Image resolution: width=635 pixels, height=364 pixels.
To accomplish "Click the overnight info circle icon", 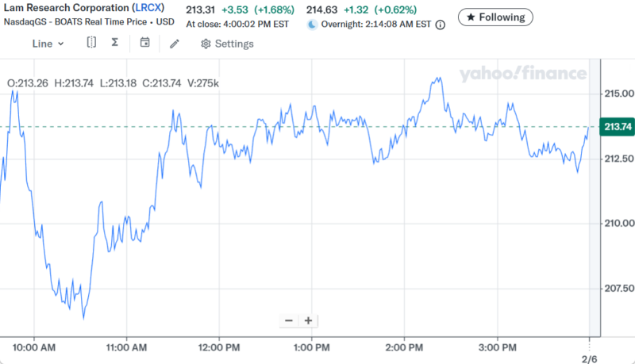I will pyautogui.click(x=441, y=25).
